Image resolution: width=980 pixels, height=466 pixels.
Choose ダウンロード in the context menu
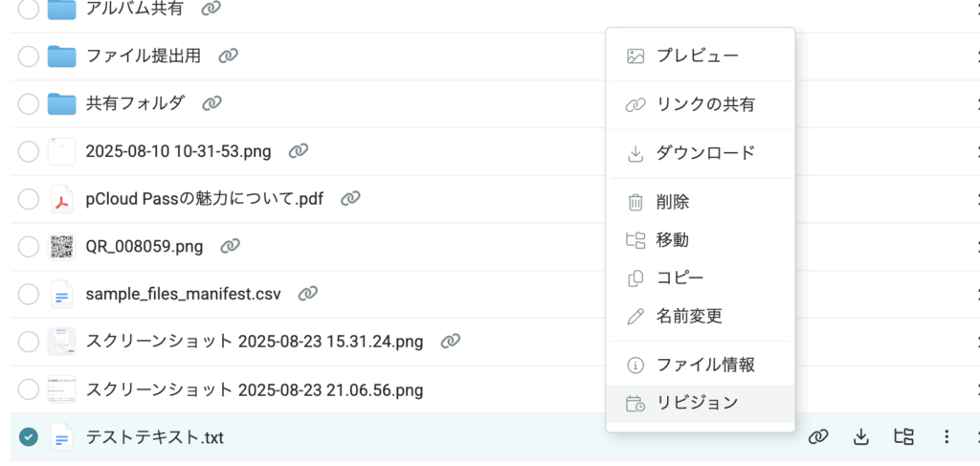click(x=704, y=153)
